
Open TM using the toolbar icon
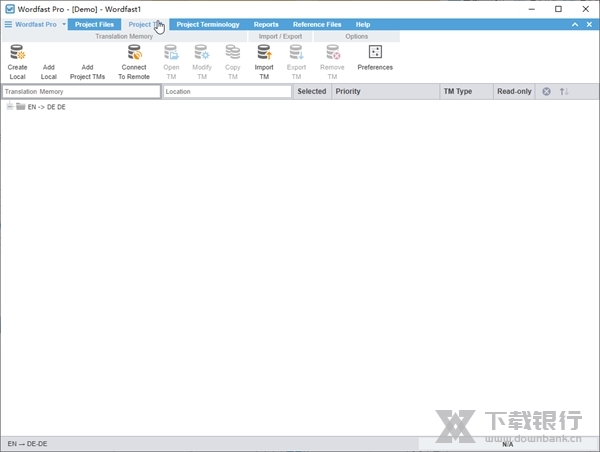coord(171,53)
